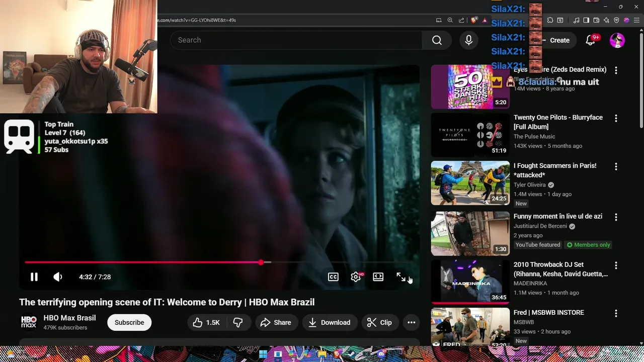
Task: Open HBO Max Brasil channel name link
Action: (x=69, y=318)
